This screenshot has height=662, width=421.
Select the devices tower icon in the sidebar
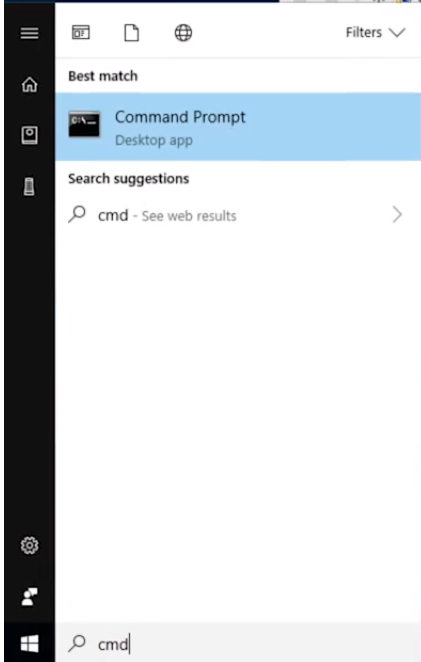[x=29, y=187]
